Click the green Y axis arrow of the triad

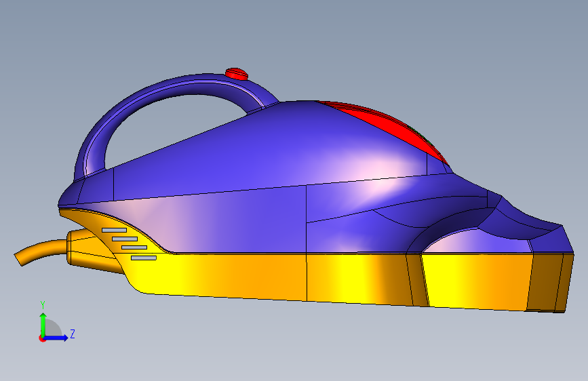tap(43, 324)
